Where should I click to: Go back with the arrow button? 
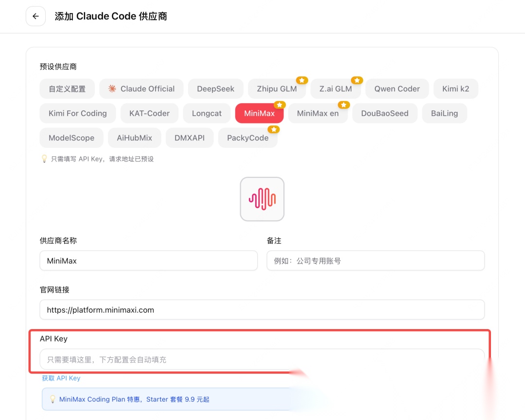35,16
